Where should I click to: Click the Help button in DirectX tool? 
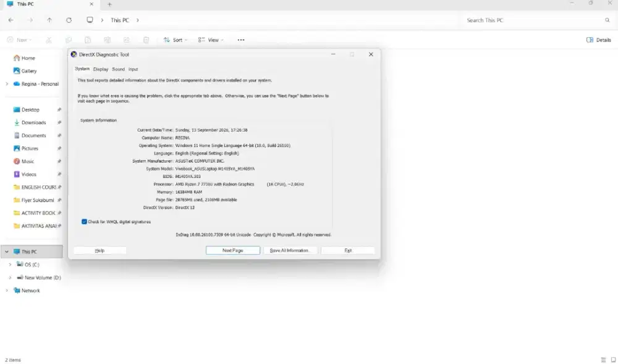coord(99,250)
